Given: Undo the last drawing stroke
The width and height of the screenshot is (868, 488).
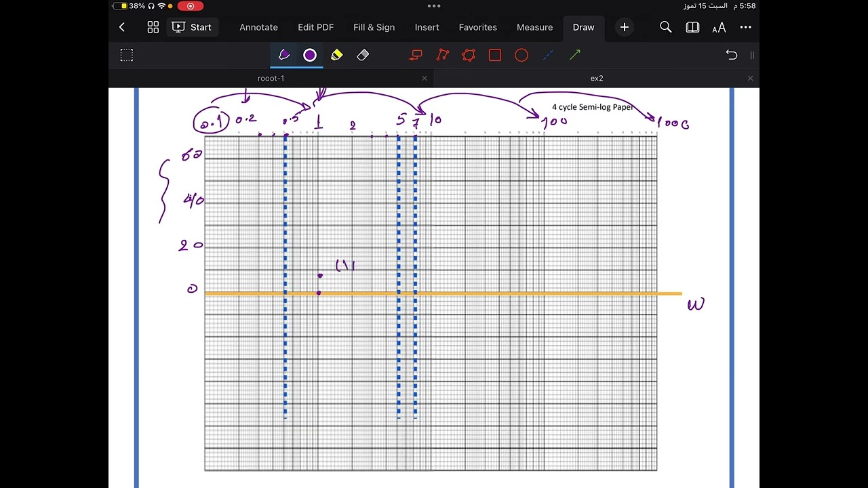Looking at the screenshot, I should click(731, 55).
